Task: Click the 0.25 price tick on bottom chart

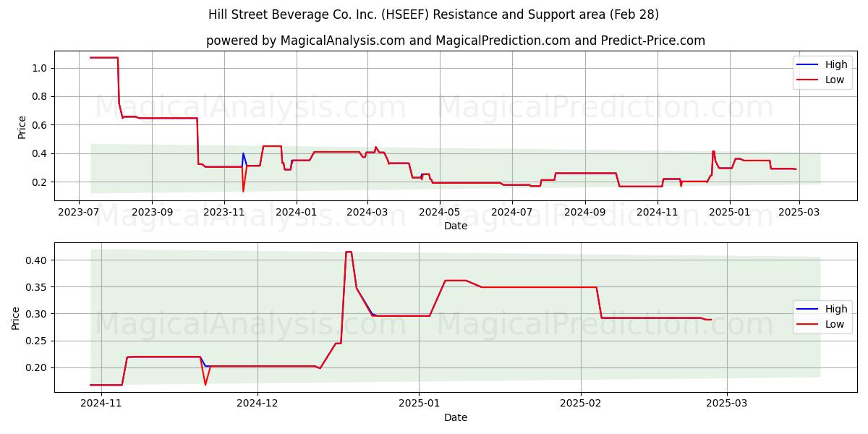Action: 38,341
